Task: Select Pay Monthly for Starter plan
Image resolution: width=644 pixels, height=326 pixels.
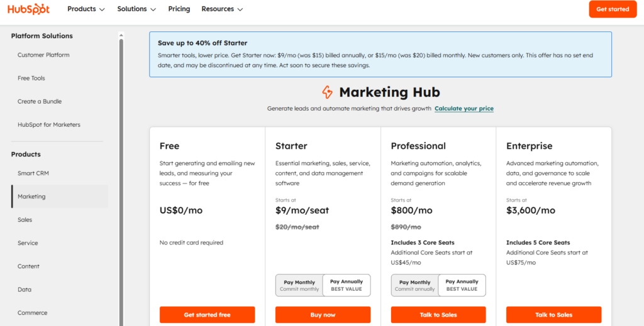Action: pos(299,285)
